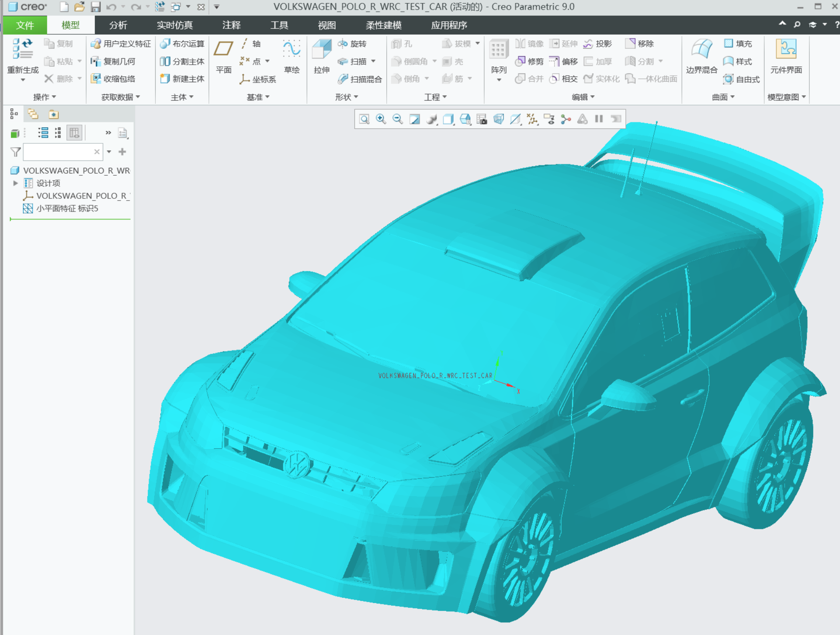Viewport: 840px width, 635px height.
Task: Click the 分割主体 button
Action: coord(182,62)
